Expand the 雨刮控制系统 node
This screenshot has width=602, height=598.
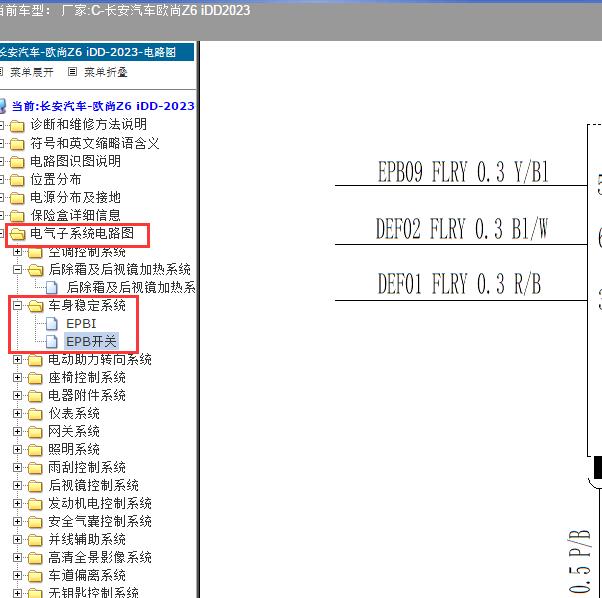point(17,467)
